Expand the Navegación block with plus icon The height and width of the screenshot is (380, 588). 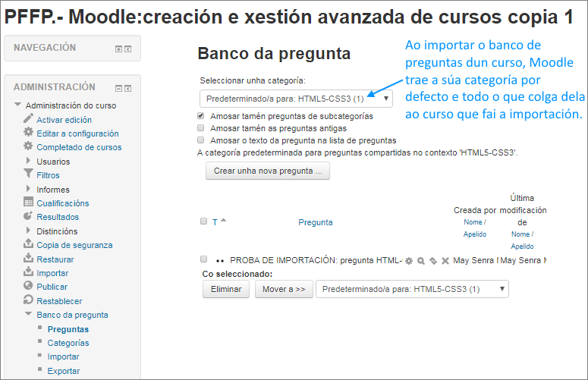118,49
